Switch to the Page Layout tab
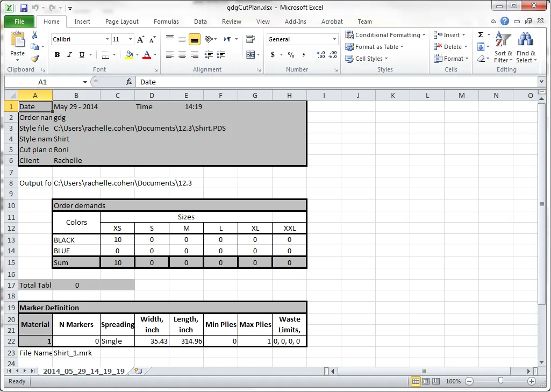551x392 pixels. click(122, 22)
